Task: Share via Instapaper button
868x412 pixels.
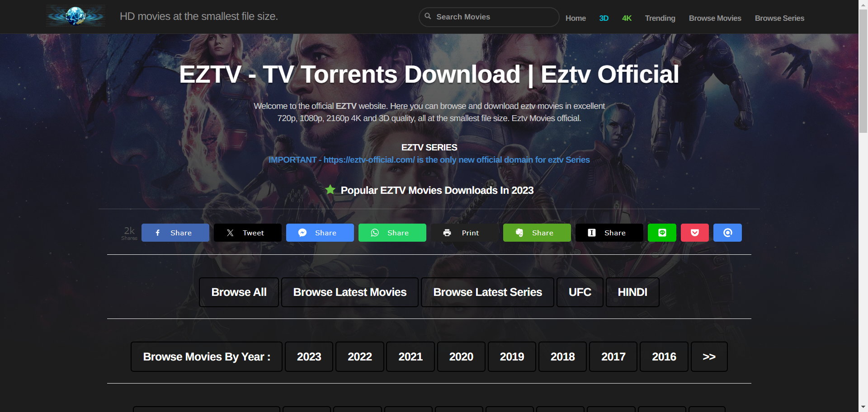Action: [x=609, y=233]
